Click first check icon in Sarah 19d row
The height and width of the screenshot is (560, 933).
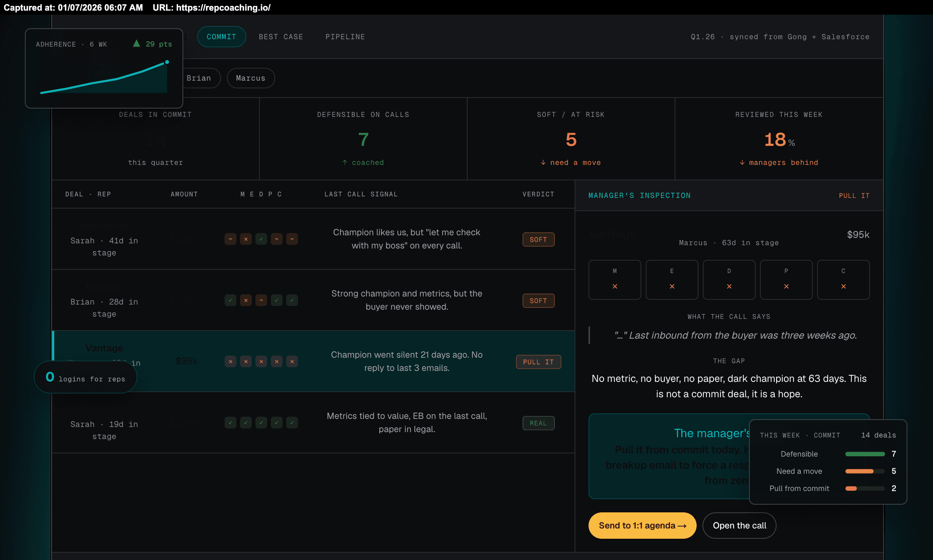[231, 422]
